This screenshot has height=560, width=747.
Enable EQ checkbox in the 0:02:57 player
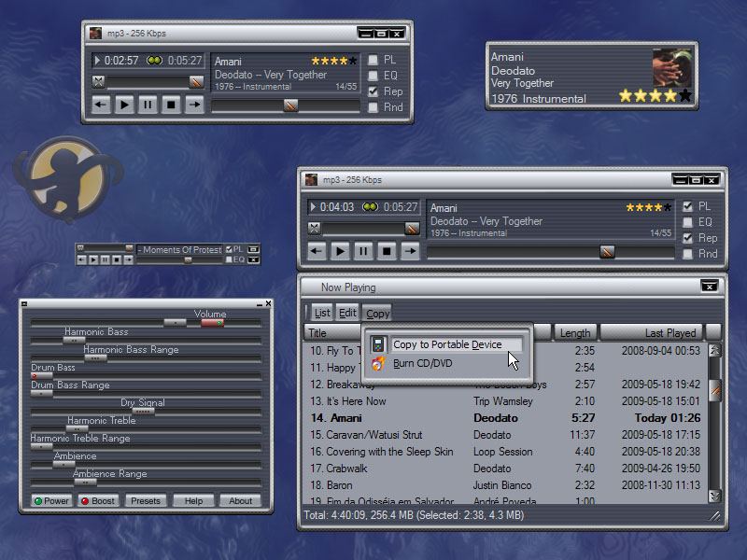click(x=373, y=76)
